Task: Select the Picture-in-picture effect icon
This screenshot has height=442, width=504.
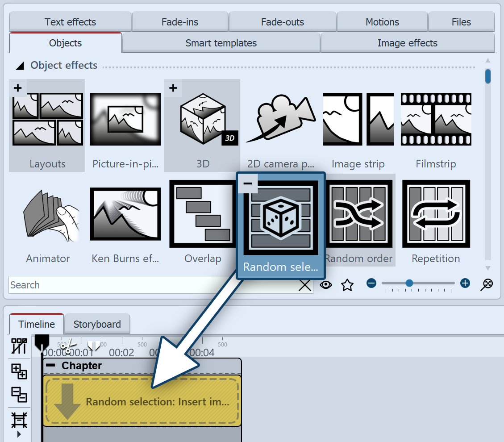Action: coord(125,120)
